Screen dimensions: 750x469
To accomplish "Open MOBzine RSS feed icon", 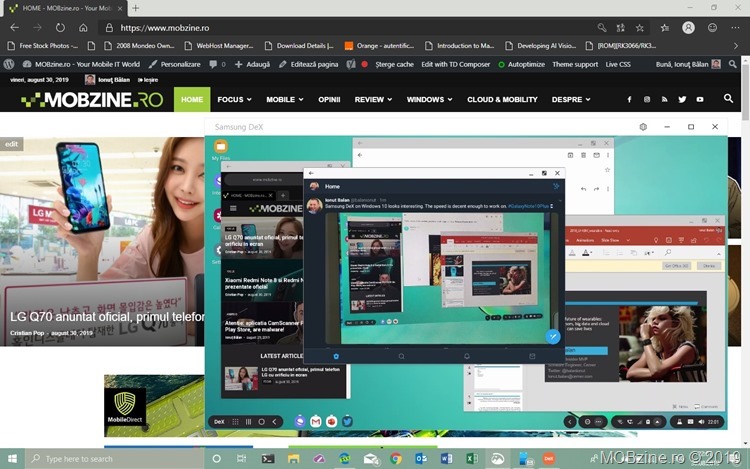I will [664, 99].
